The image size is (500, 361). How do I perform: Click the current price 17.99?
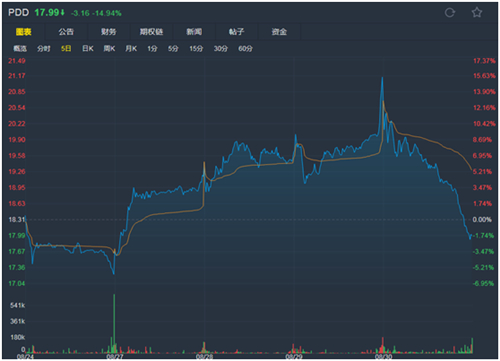(x=47, y=13)
